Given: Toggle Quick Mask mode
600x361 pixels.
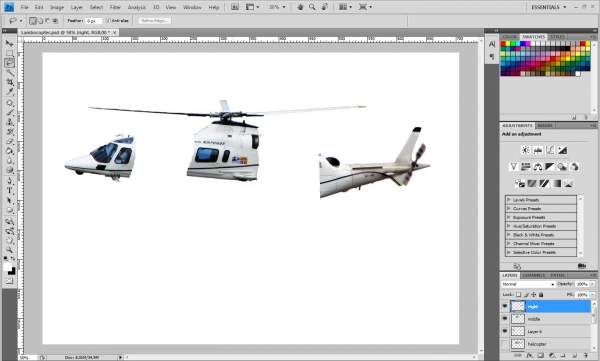Looking at the screenshot, I should pyautogui.click(x=9, y=281).
